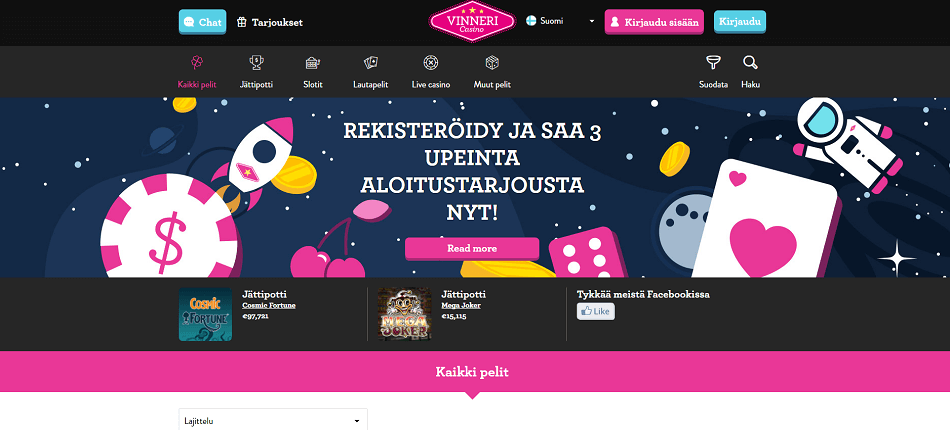The width and height of the screenshot is (950, 430).
Task: Click the blue Kirjaudu button
Action: pos(740,22)
